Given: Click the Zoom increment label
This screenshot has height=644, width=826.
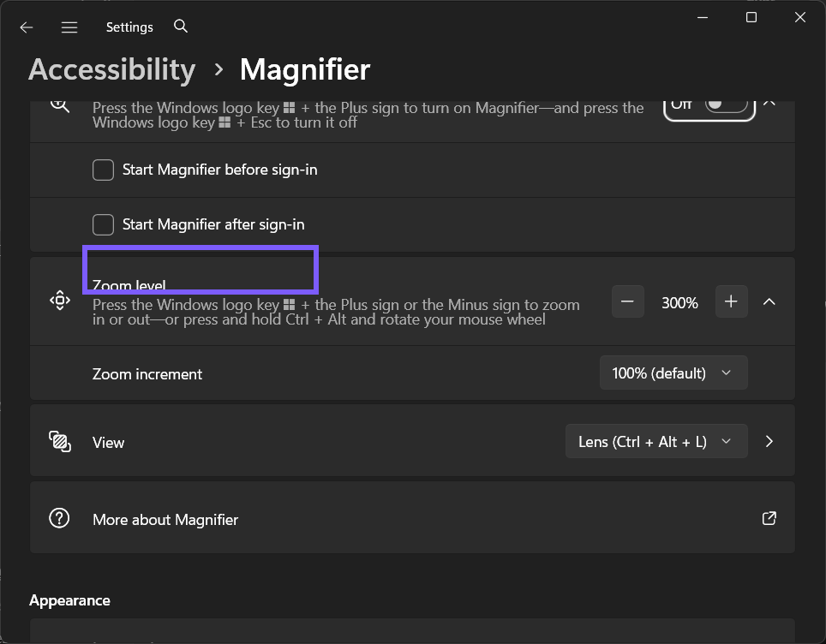Looking at the screenshot, I should click(x=147, y=374).
